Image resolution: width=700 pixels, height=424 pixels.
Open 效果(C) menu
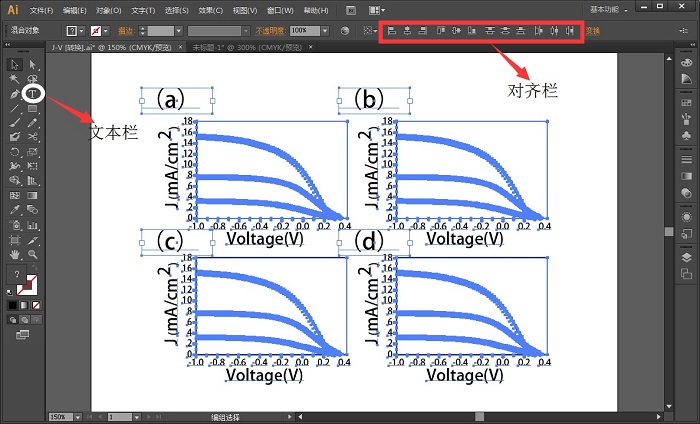[x=210, y=10]
